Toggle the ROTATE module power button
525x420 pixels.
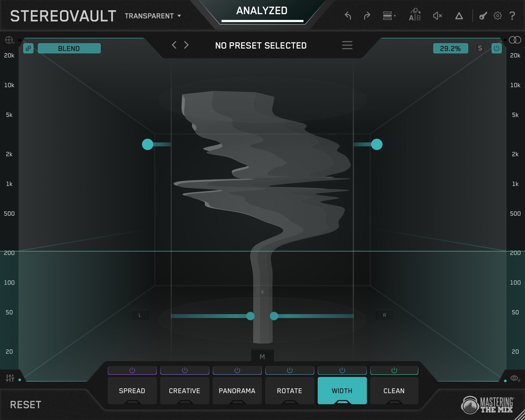click(x=290, y=370)
